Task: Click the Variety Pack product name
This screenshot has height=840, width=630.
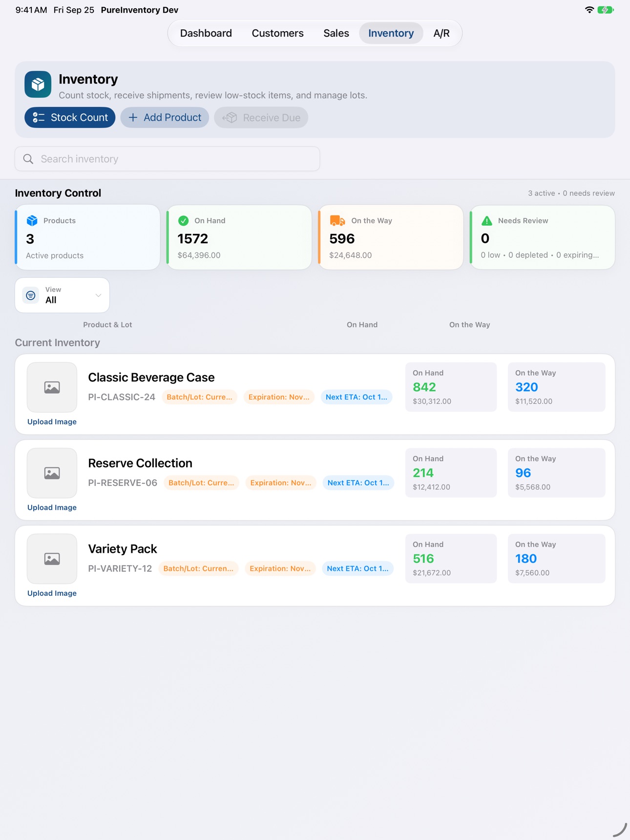Action: 123,549
